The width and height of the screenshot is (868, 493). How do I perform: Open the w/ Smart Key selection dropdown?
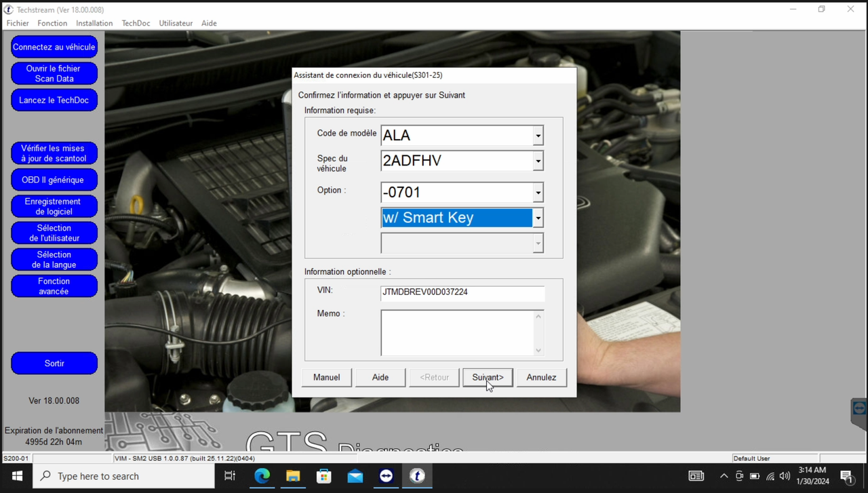[538, 218]
